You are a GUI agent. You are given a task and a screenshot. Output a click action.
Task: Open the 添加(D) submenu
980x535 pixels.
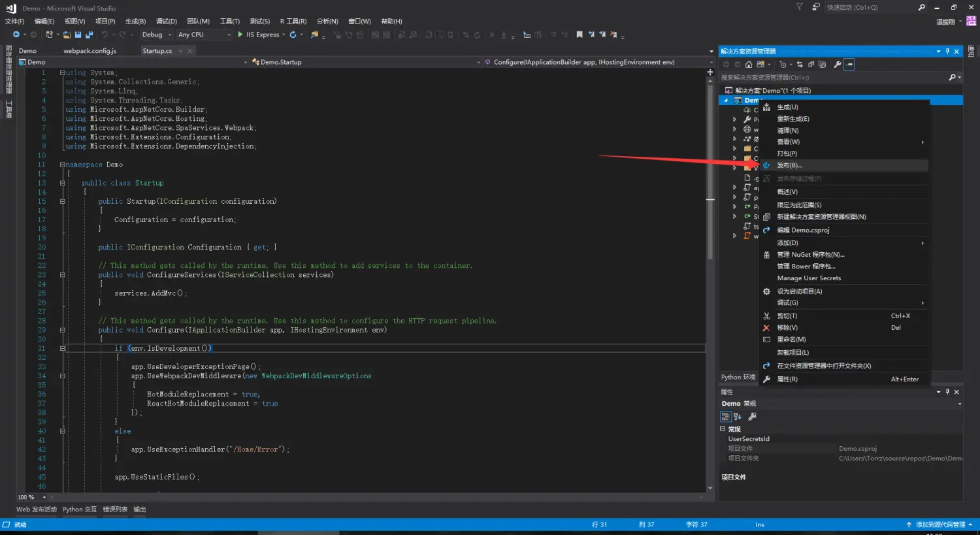844,243
